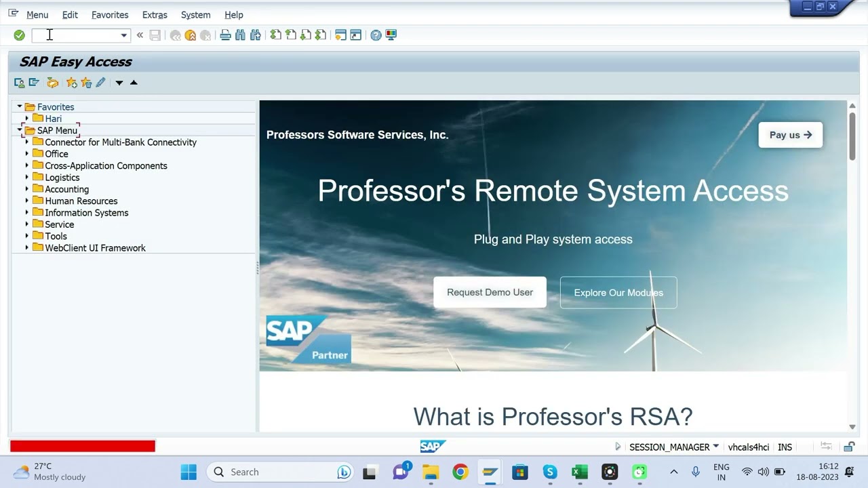
Task: Click the User Menu icon
Action: tap(19, 83)
